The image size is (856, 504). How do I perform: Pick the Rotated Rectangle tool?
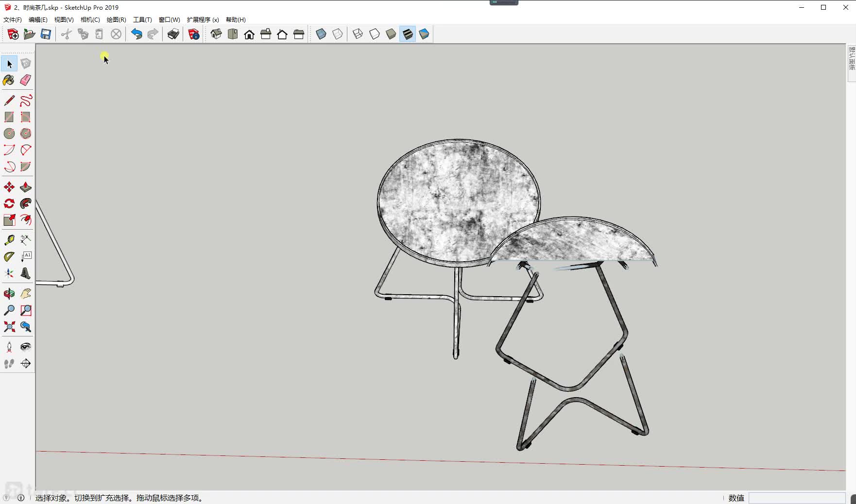point(26,117)
